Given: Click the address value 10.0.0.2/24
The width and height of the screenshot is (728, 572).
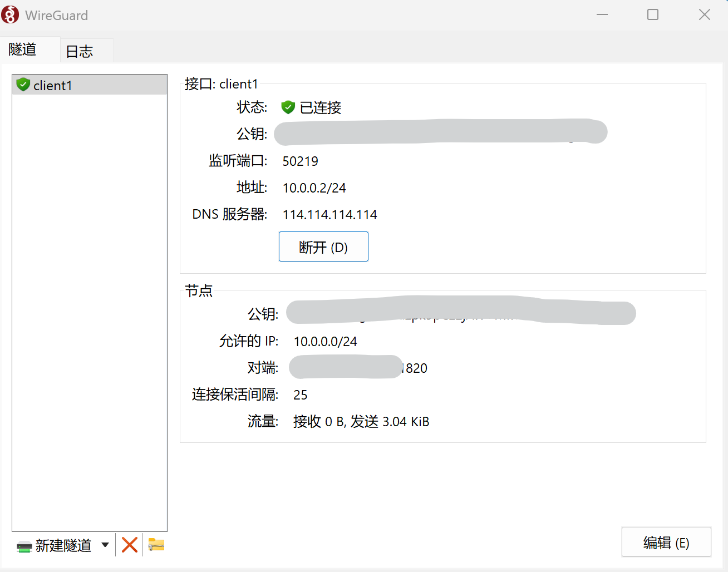Looking at the screenshot, I should pos(314,188).
